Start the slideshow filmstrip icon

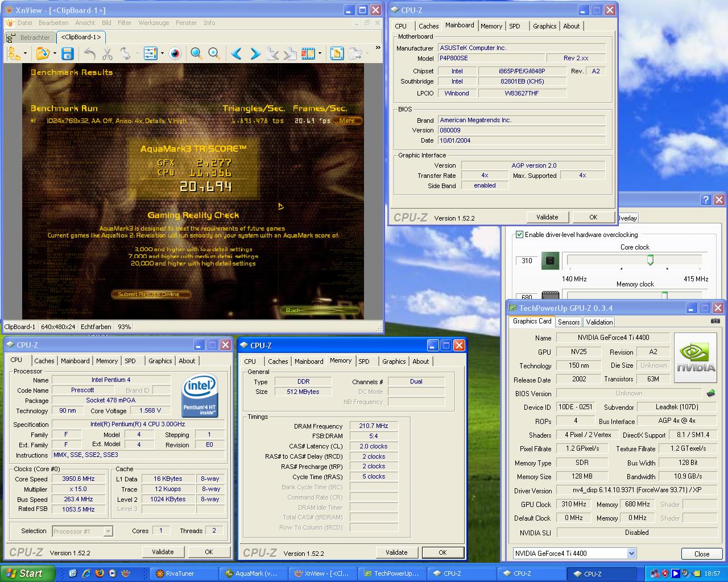pyautogui.click(x=308, y=53)
